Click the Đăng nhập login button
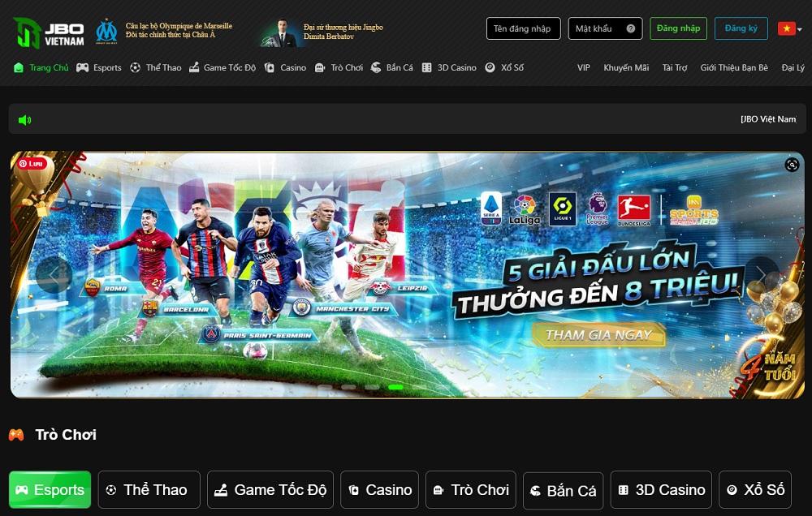This screenshot has width=812, height=516. tap(679, 28)
